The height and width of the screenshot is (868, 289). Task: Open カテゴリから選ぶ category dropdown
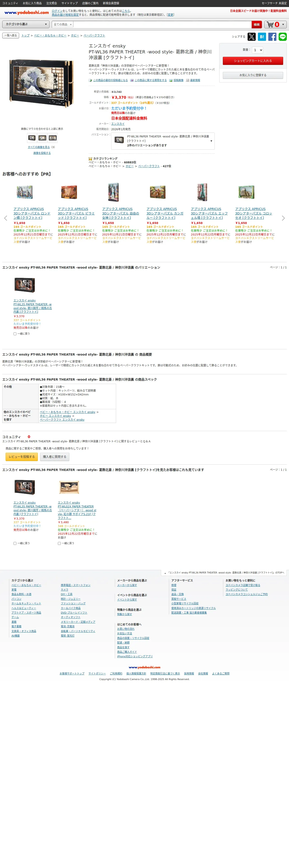click(x=26, y=24)
